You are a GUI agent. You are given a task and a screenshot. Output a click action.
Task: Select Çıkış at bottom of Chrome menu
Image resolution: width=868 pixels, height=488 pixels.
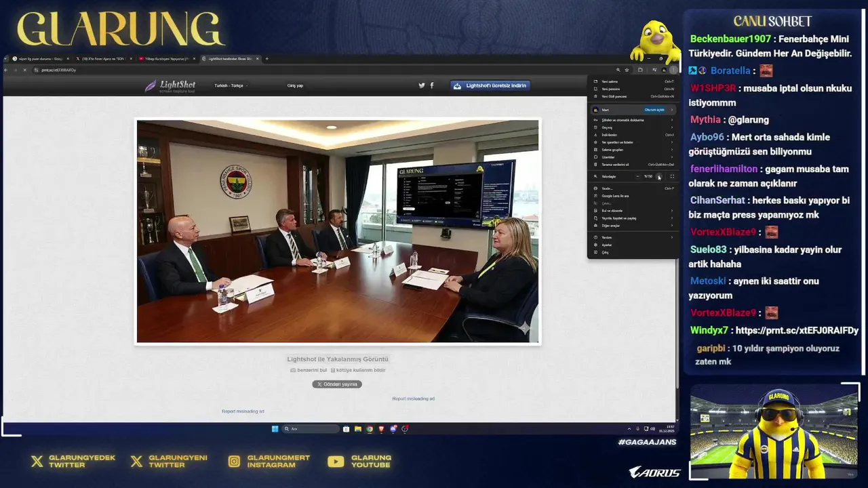[x=633, y=252]
